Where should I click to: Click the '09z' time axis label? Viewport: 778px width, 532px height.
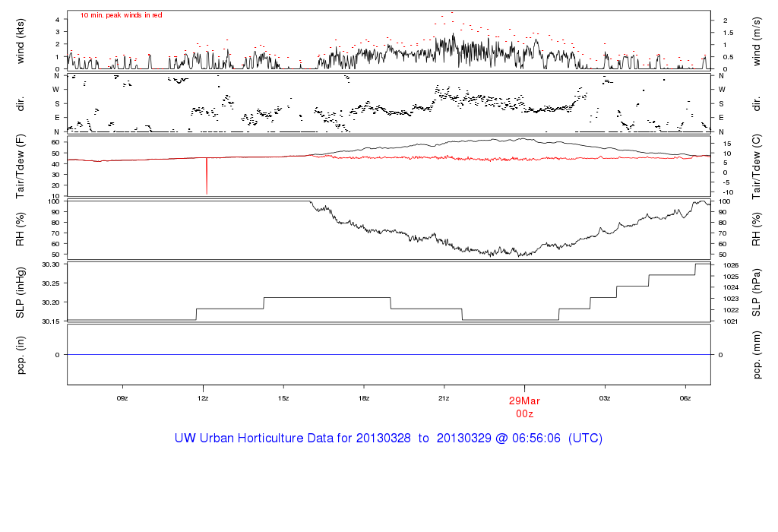(122, 398)
